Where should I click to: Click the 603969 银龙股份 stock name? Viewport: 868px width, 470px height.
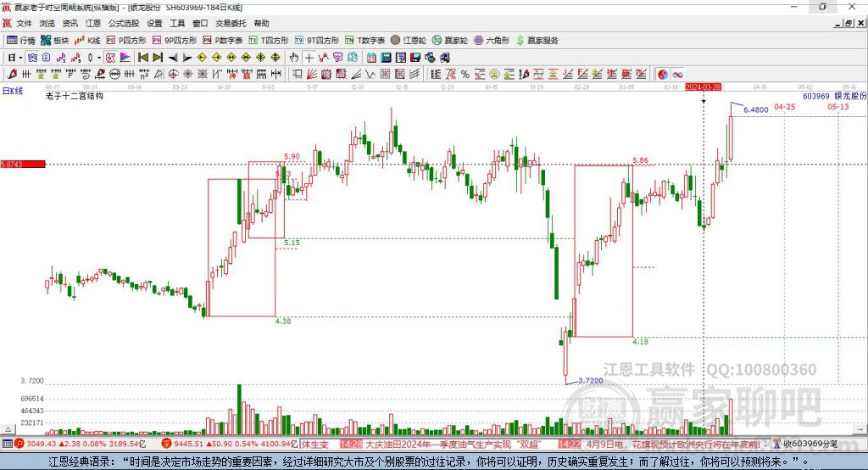pos(835,96)
